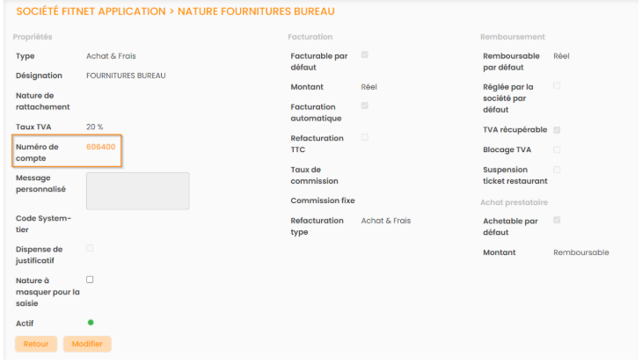Toggle the Facturation automatique checkbox
This screenshot has height=364, width=642.
tap(365, 106)
